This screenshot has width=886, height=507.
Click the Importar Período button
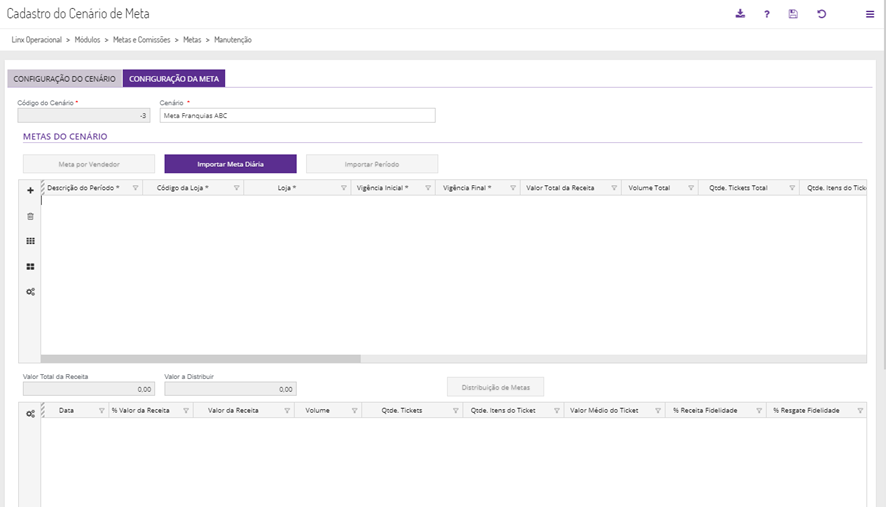(x=372, y=164)
